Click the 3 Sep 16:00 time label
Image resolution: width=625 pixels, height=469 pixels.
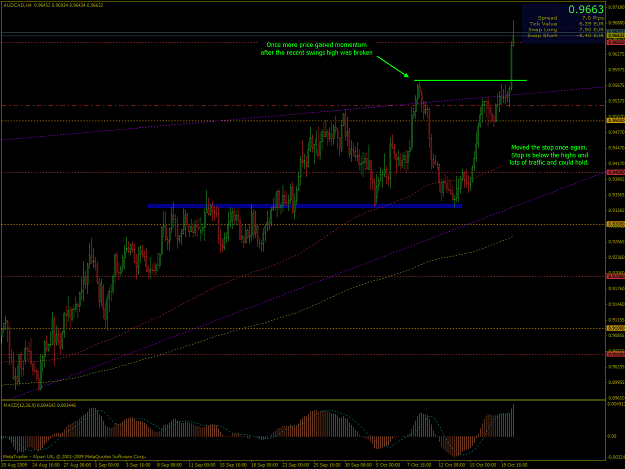pos(138,465)
